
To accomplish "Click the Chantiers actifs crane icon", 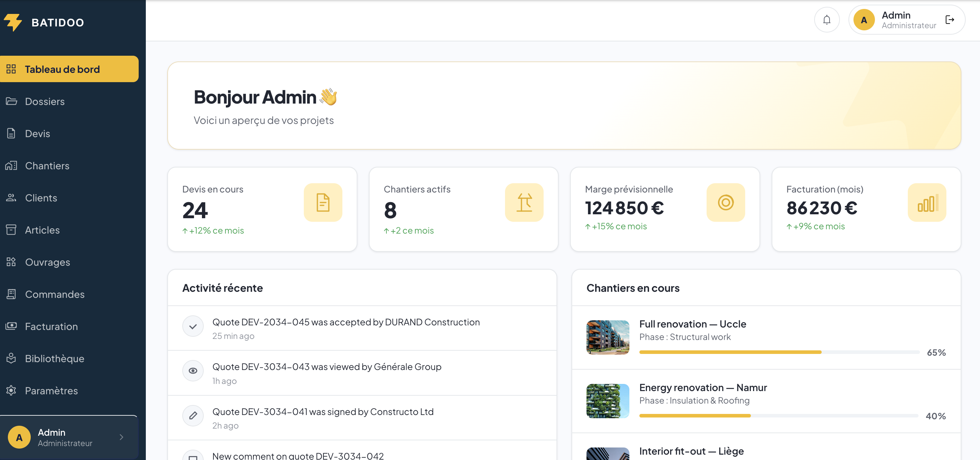I will point(524,202).
